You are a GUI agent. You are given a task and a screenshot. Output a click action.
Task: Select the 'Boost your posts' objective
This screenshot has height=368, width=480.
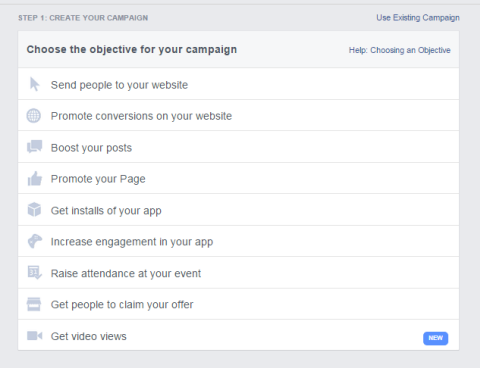click(238, 147)
